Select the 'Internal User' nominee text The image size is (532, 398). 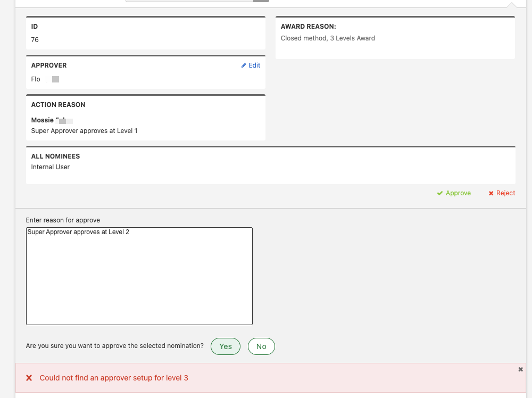pos(50,167)
